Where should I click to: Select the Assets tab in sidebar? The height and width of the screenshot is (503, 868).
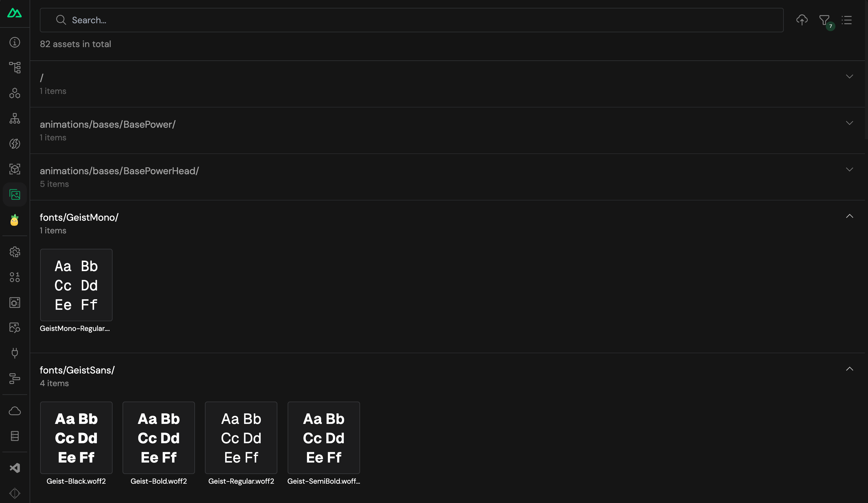[x=14, y=194]
